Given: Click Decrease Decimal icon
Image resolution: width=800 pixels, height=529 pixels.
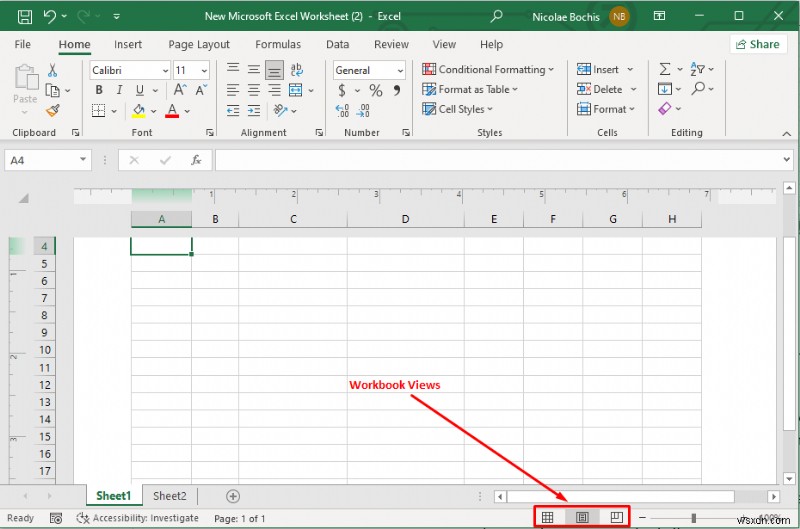Looking at the screenshot, I should pos(363,111).
